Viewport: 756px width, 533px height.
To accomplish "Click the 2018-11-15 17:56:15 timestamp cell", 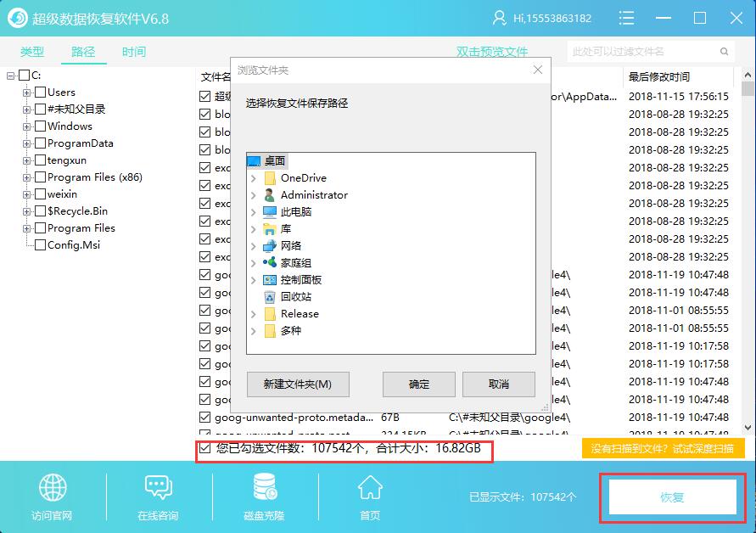I will pyautogui.click(x=679, y=97).
